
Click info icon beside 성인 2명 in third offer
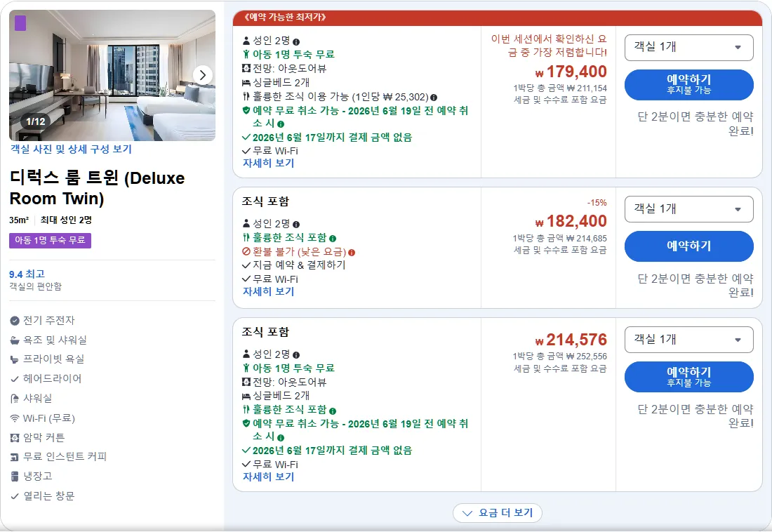(x=296, y=355)
